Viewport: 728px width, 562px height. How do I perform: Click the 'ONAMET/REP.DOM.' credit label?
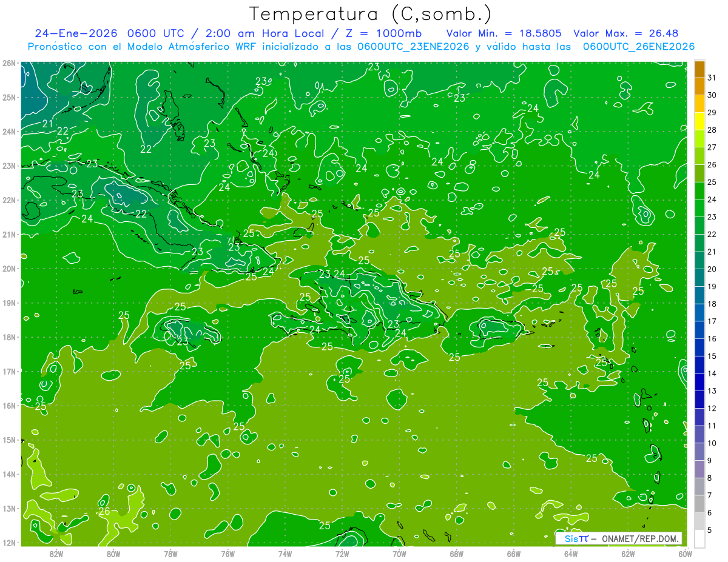tap(640, 538)
